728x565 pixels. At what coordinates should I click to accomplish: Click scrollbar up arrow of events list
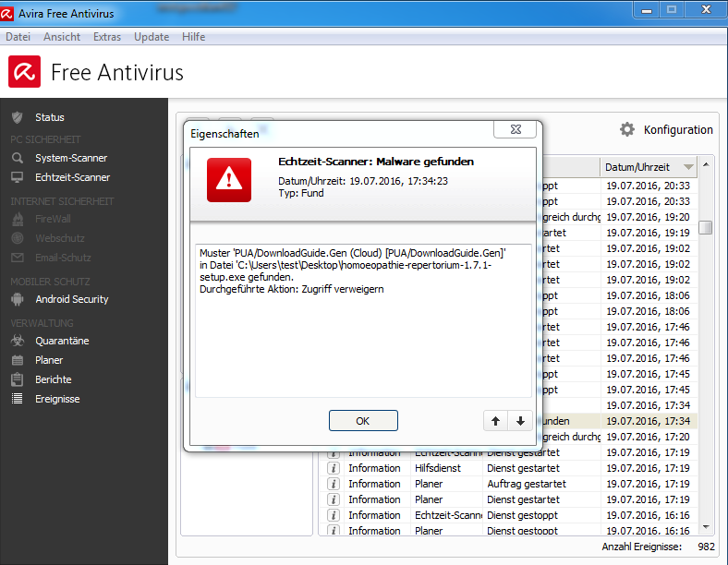[706, 164]
